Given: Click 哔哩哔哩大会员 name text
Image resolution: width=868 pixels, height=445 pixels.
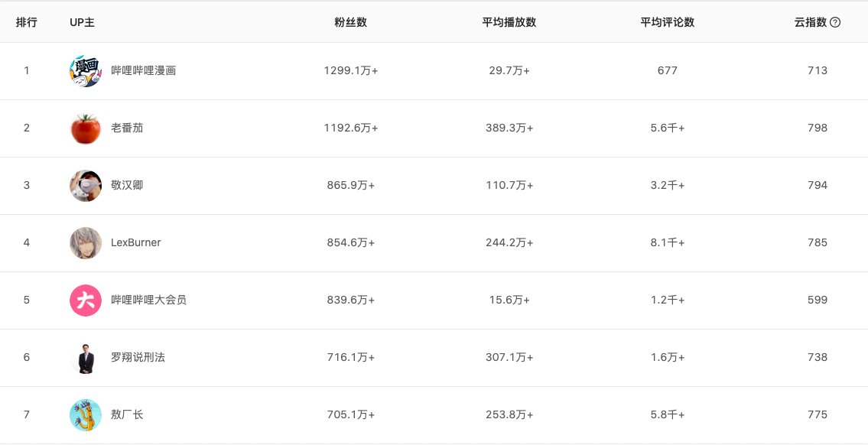Looking at the screenshot, I should click(149, 300).
